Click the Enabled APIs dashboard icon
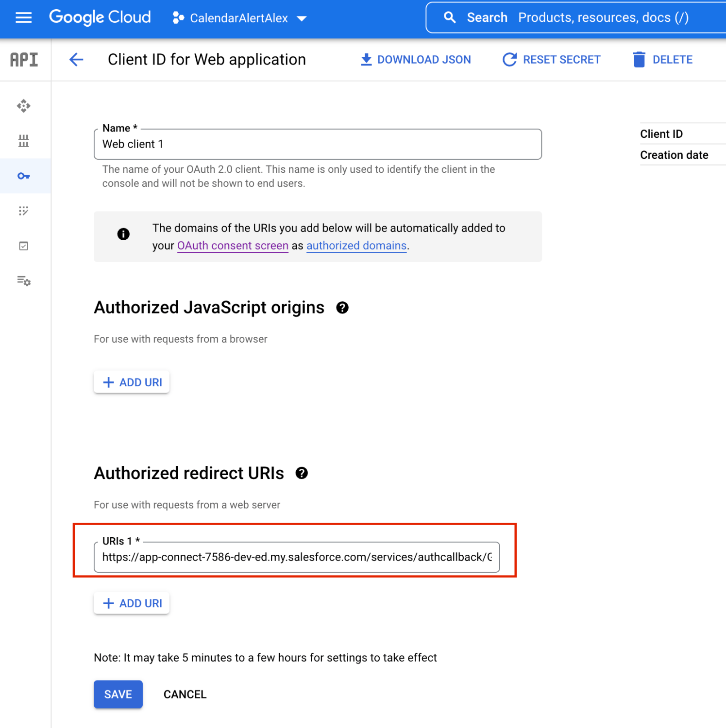726x728 pixels. (24, 106)
